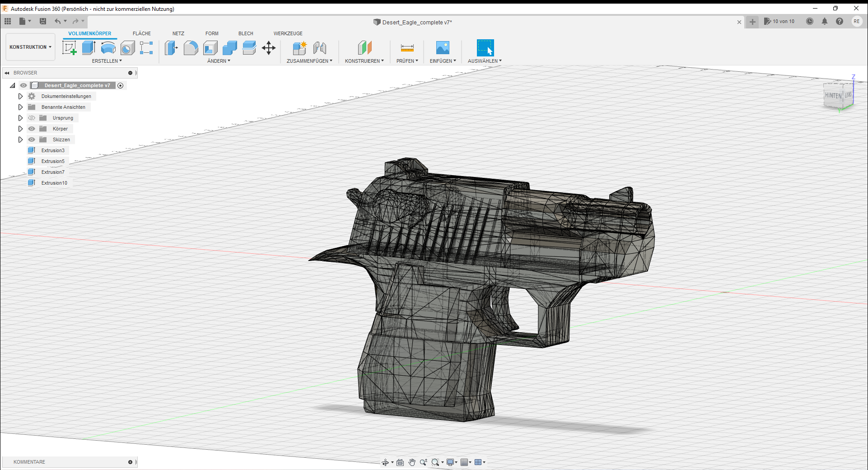Activate the root component radio button
868x470 pixels.
[x=121, y=85]
